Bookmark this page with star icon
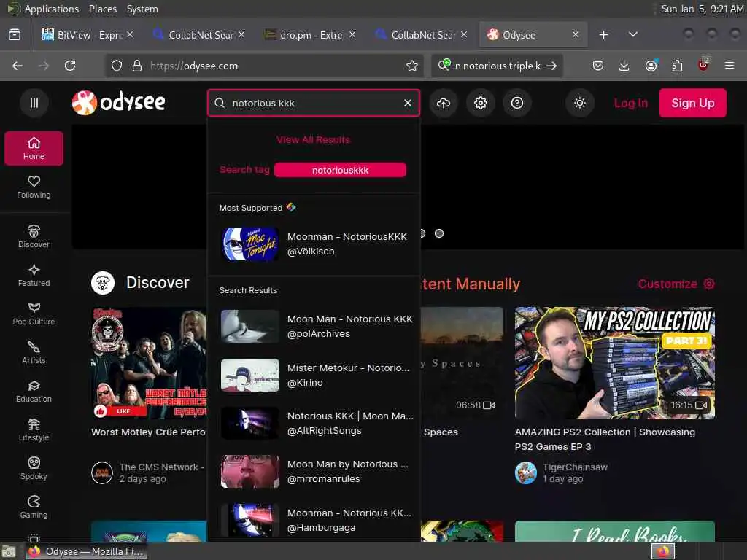The image size is (747, 560). (412, 66)
